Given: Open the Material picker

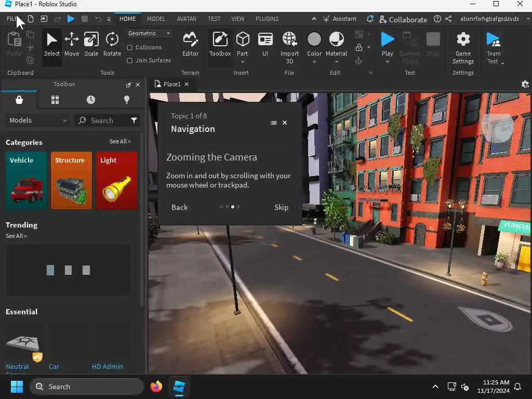Looking at the screenshot, I should coord(336,44).
